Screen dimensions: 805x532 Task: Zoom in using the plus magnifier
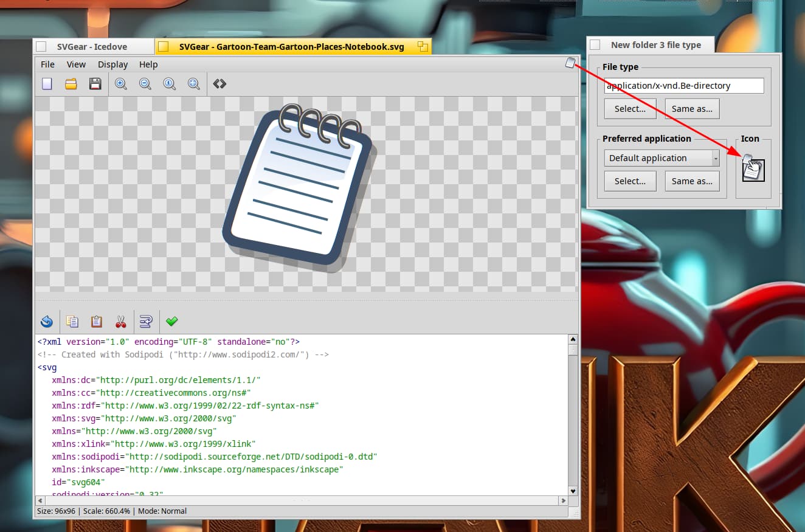121,84
